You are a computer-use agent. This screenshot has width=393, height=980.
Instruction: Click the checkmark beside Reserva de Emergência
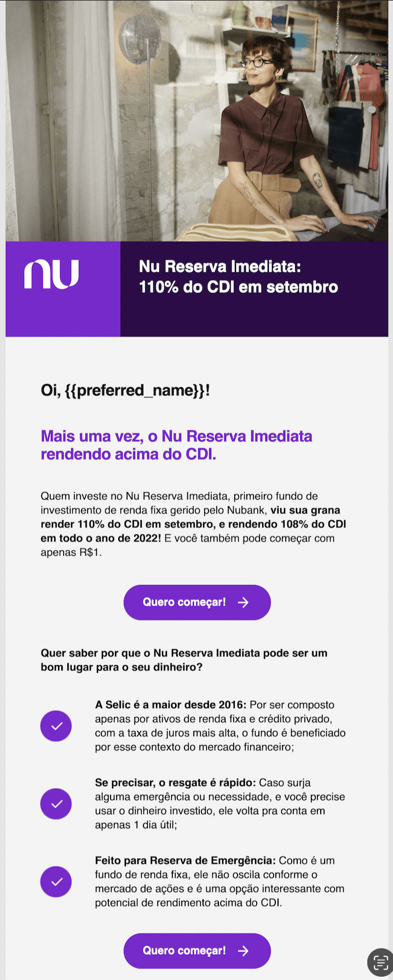[56, 881]
